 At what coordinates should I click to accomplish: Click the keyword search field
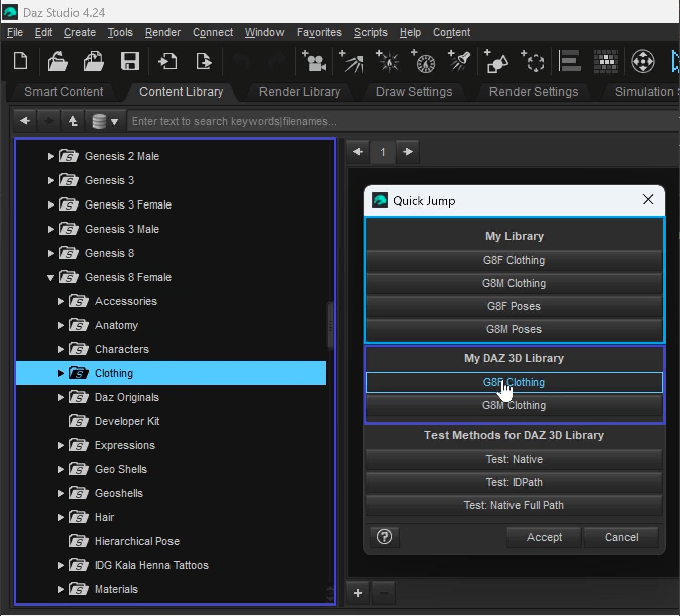point(403,121)
